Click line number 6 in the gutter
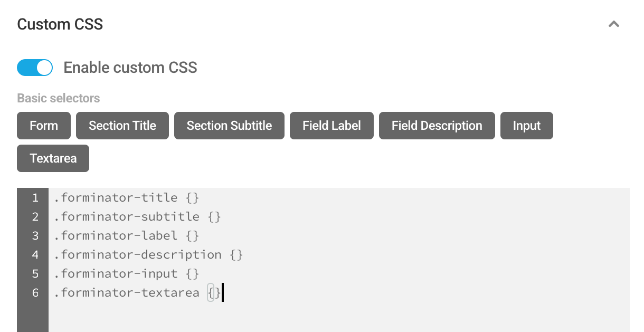Screen dimensions: 644x332 (x=35, y=292)
